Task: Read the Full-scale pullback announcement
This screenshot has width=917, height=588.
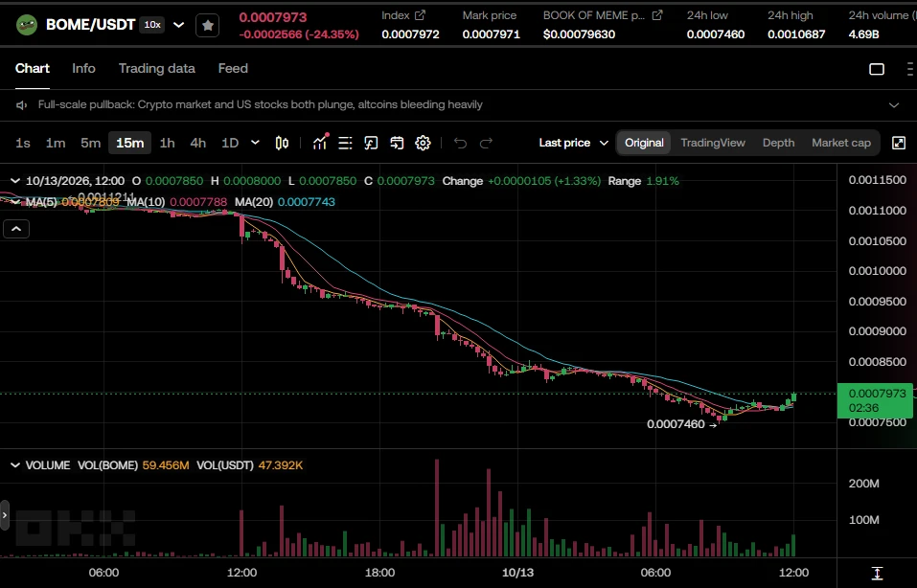Action: tap(261, 104)
